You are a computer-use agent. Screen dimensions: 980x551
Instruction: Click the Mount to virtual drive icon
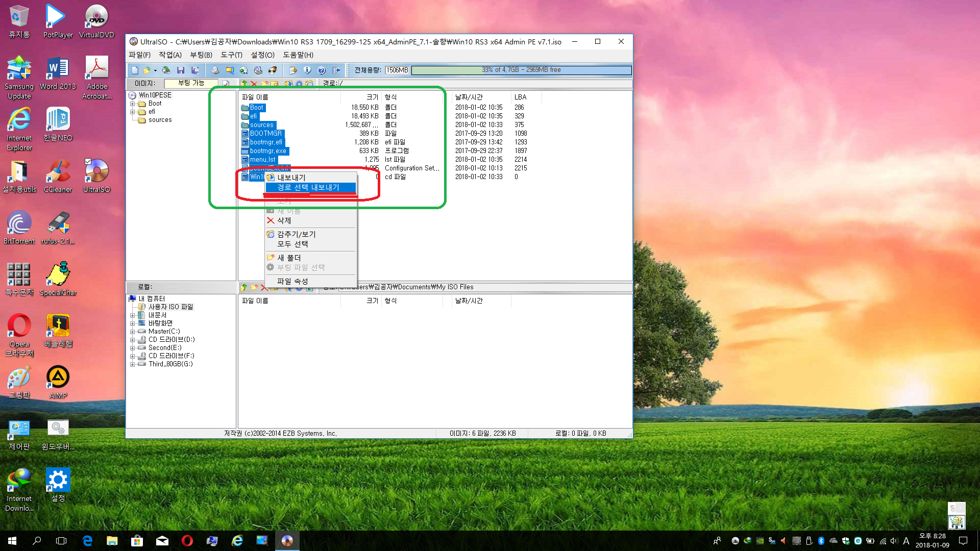243,70
